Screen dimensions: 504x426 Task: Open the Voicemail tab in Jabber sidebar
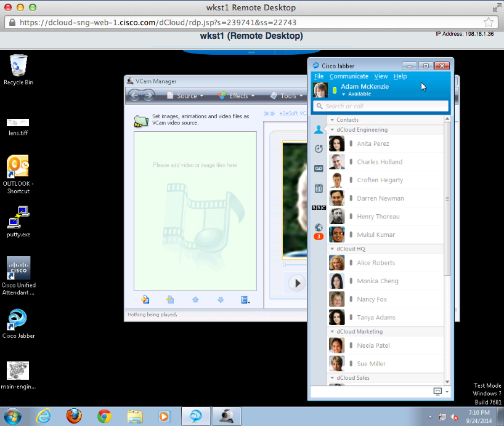(319, 169)
